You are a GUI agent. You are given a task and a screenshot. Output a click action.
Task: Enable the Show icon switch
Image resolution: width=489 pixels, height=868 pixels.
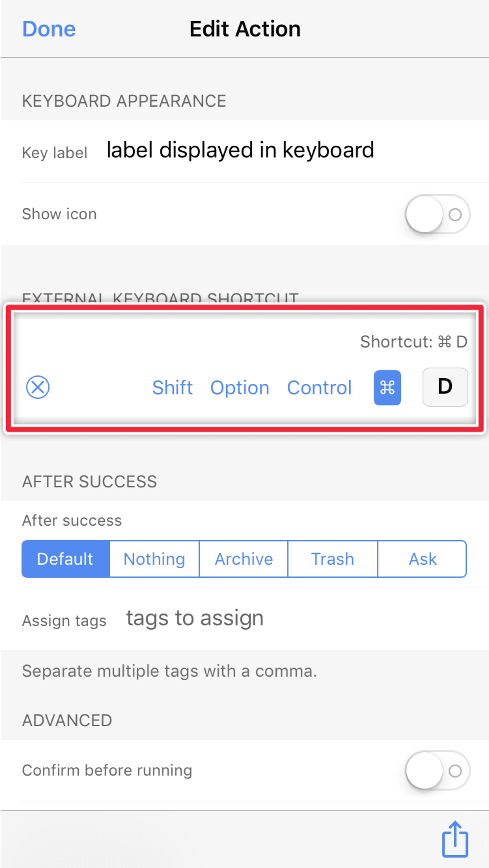pos(438,214)
